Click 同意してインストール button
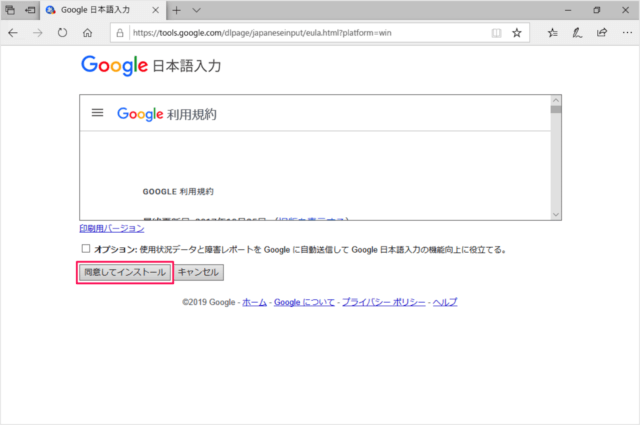The width and height of the screenshot is (640, 425). pos(125,272)
